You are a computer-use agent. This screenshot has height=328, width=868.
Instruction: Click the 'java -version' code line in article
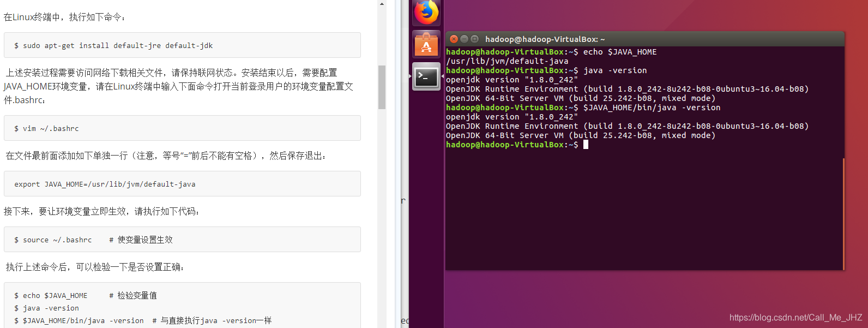click(x=46, y=308)
